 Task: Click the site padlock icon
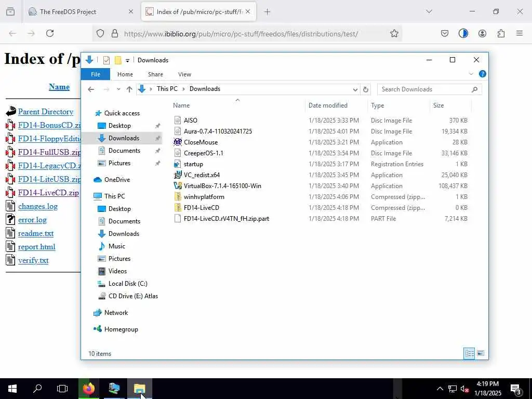click(115, 34)
